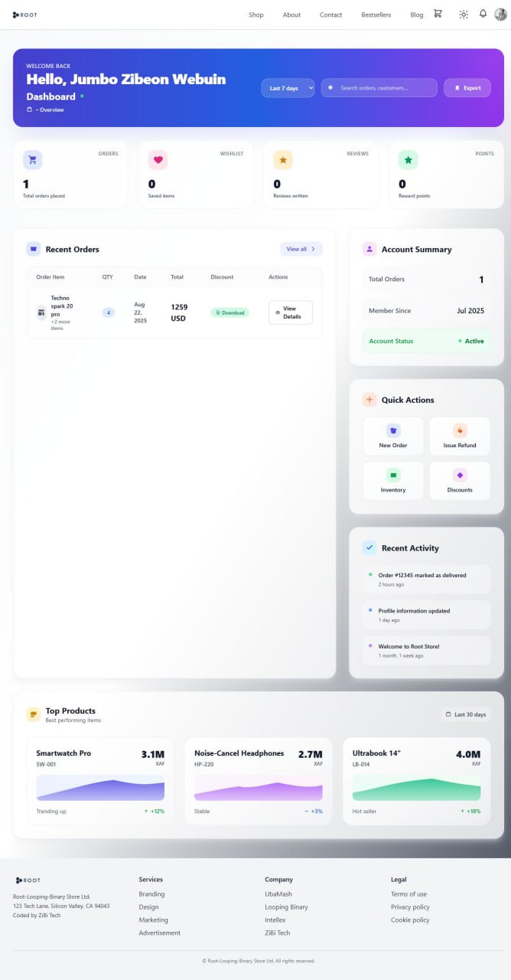This screenshot has height=980, width=511.
Task: Click the Account Status Active badge
Action: [x=471, y=341]
